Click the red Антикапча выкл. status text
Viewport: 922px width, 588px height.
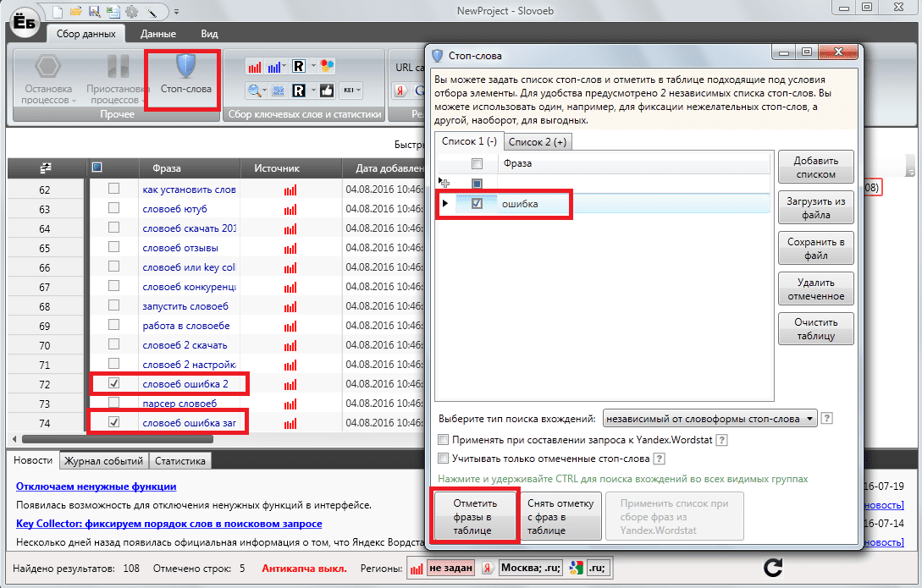[305, 568]
